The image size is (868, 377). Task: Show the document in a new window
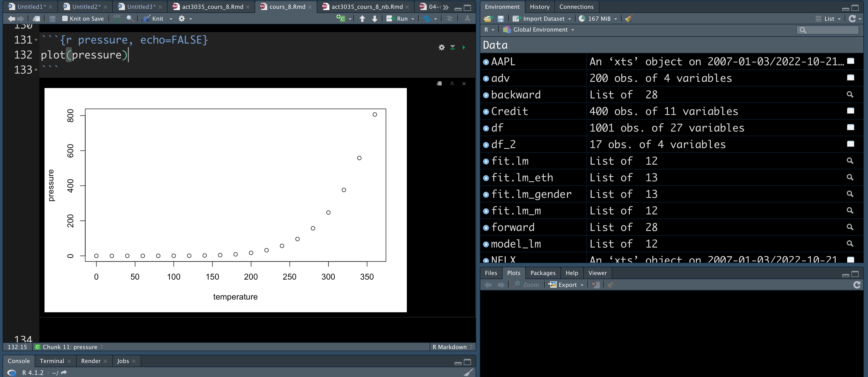[x=36, y=19]
